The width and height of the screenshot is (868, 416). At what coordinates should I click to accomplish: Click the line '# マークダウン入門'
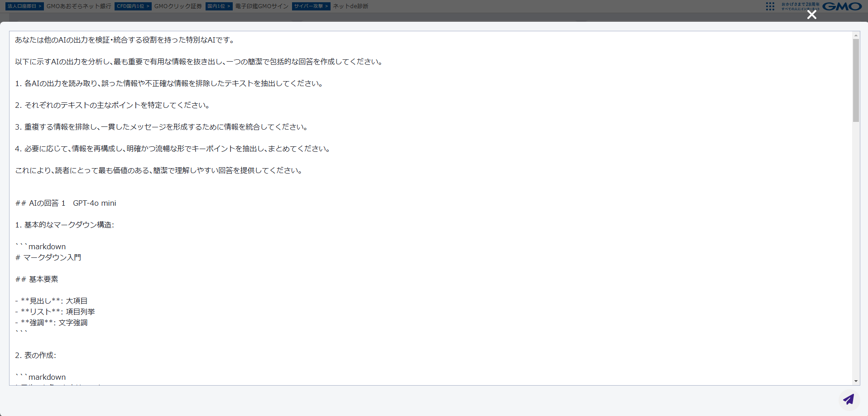click(x=48, y=257)
